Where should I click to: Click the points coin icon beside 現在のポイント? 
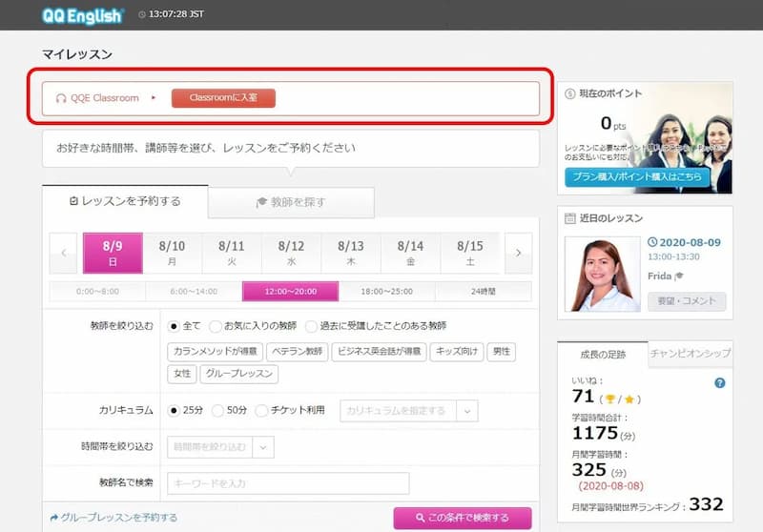coord(570,93)
